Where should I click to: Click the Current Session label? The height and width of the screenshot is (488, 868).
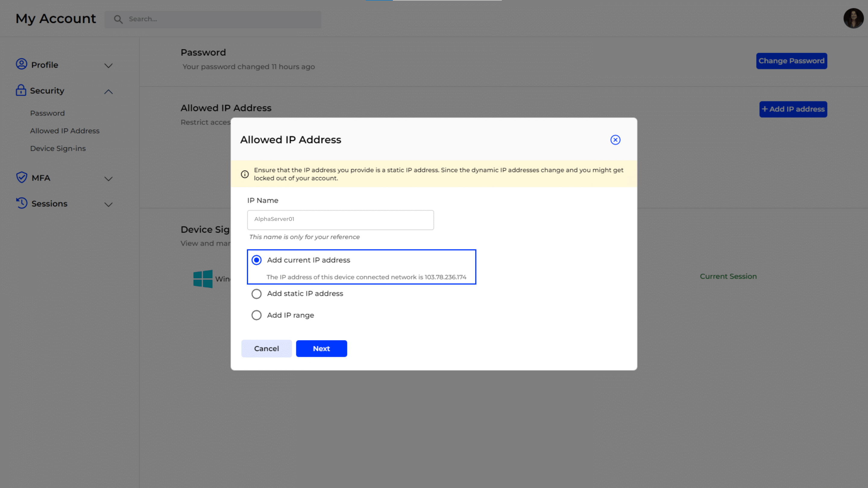click(x=728, y=277)
